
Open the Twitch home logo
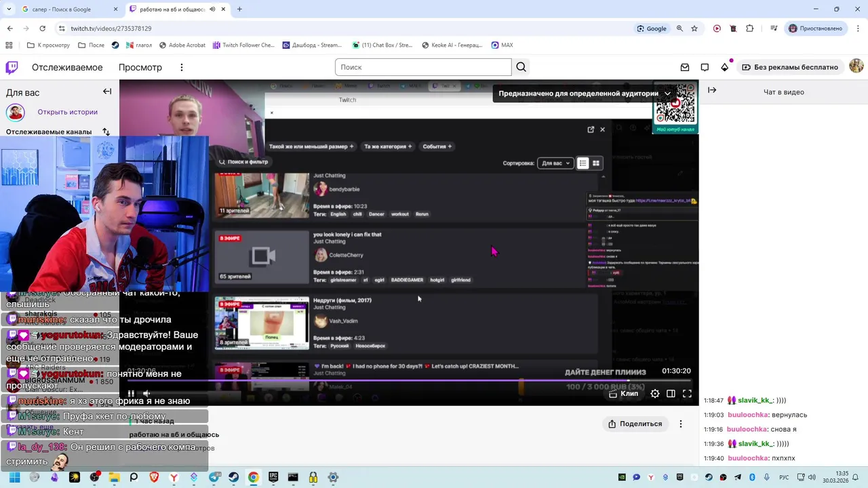pos(12,67)
